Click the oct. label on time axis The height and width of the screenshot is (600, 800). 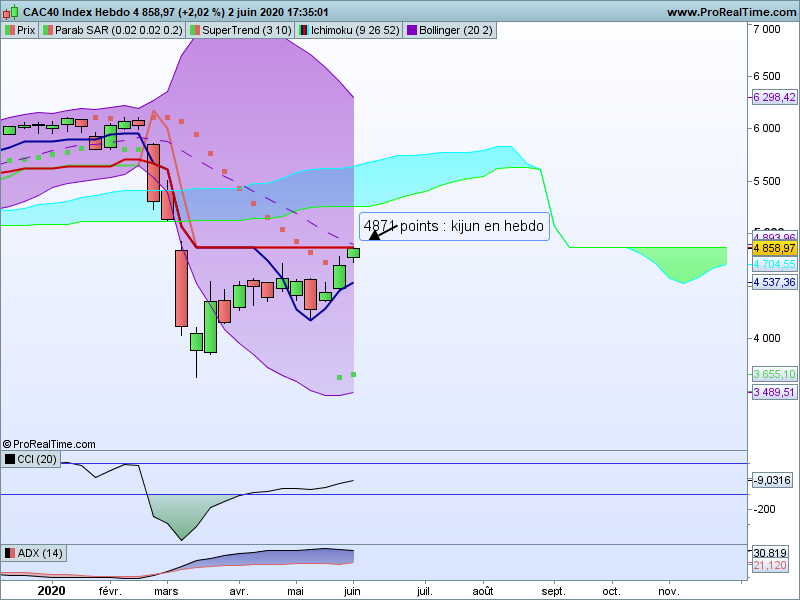[611, 591]
